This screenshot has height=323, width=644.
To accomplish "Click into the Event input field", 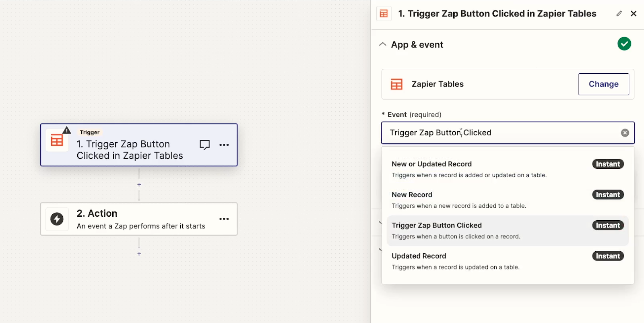I will point(508,133).
